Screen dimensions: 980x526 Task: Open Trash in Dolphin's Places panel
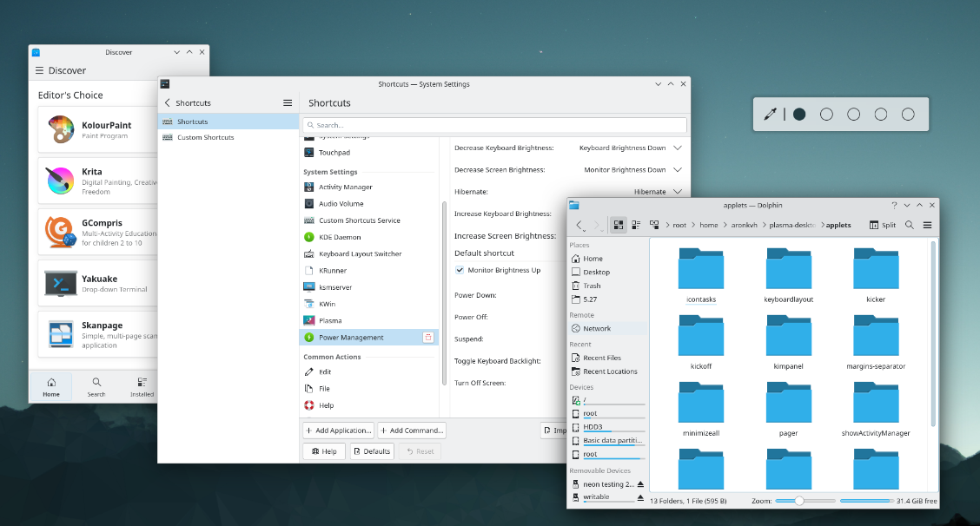coord(607,286)
